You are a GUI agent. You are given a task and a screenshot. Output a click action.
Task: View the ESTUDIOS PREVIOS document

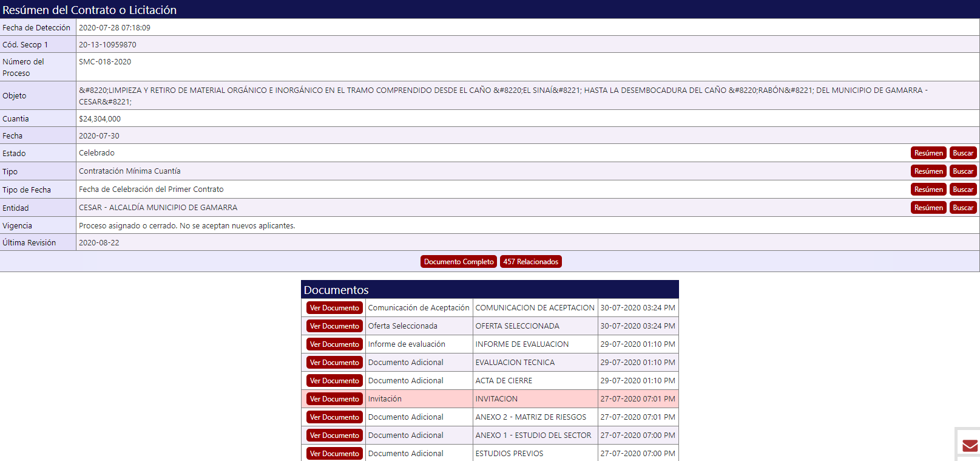click(x=334, y=454)
